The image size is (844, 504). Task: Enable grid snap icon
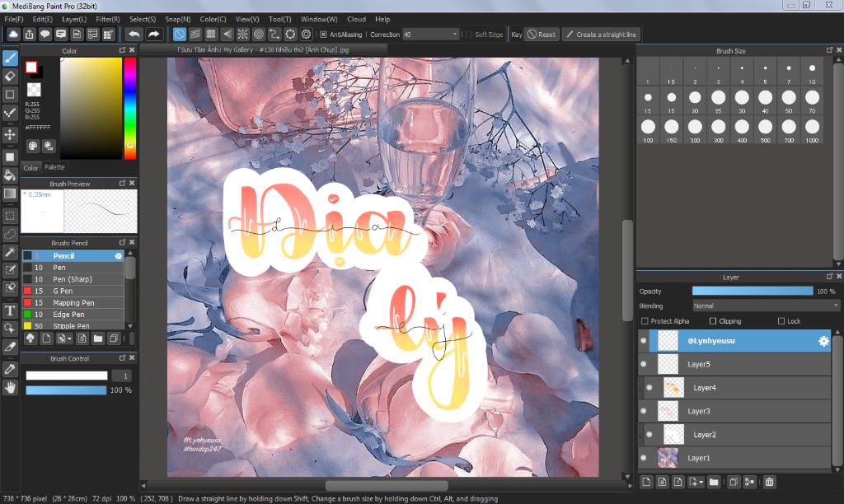point(211,35)
